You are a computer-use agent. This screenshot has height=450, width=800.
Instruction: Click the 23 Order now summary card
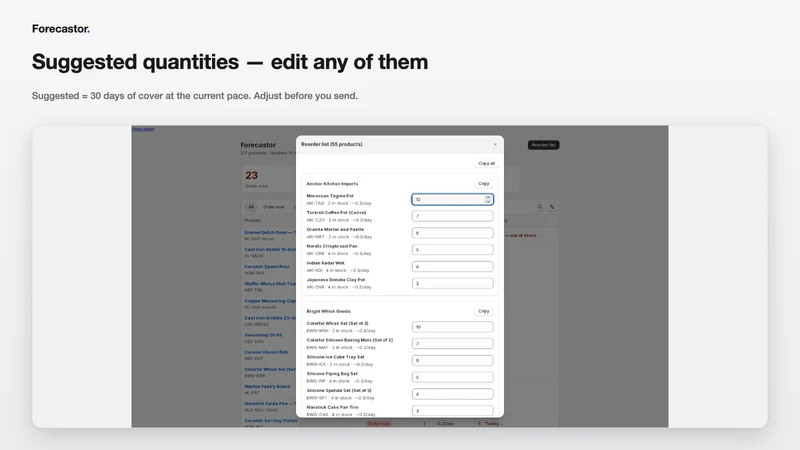268,179
